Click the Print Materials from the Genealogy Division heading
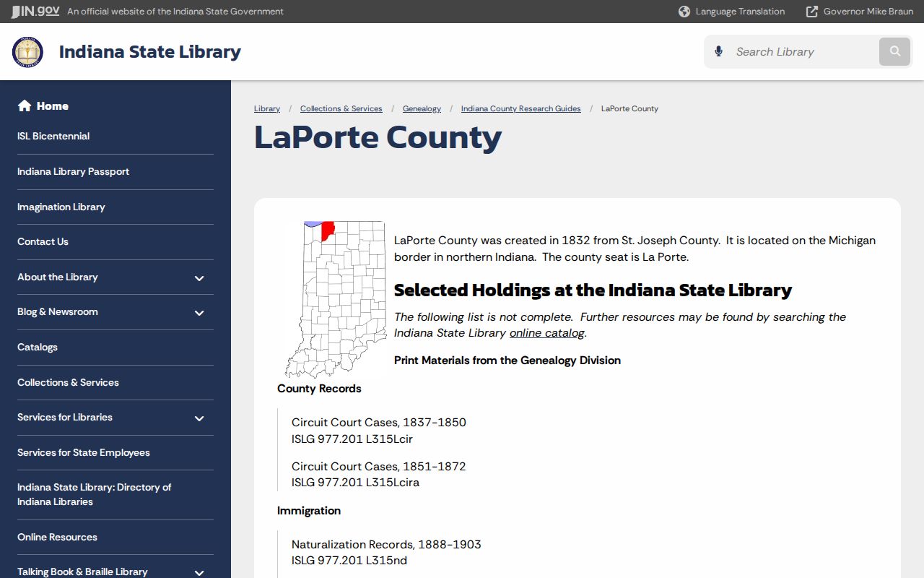 [x=507, y=361]
